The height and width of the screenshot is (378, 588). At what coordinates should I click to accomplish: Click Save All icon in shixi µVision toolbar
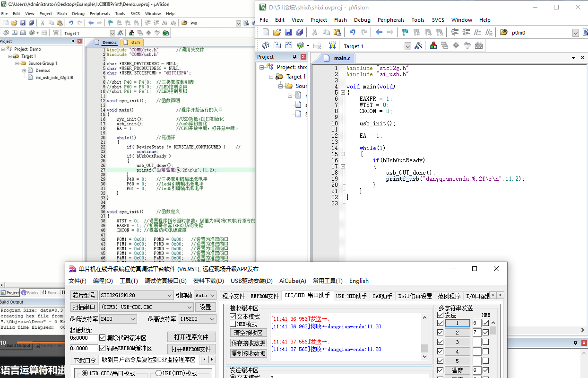click(300, 32)
